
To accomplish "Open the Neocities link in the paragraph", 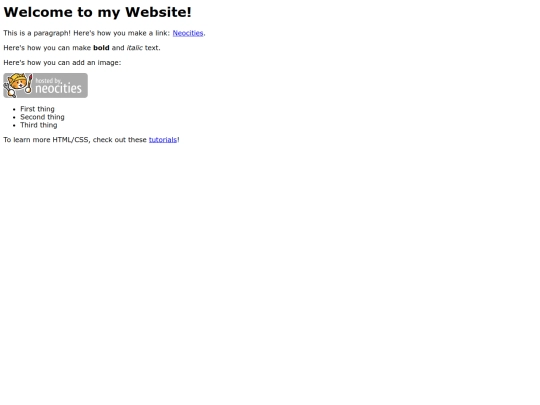I will pyautogui.click(x=188, y=33).
